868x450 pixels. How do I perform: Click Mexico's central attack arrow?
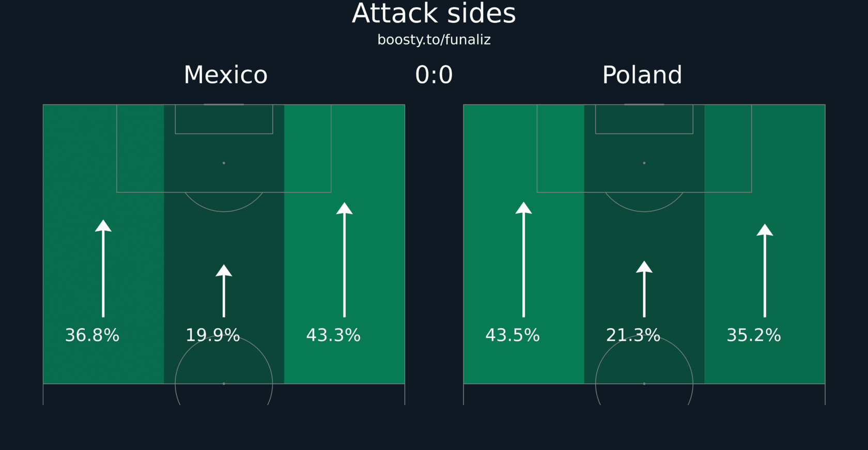click(224, 291)
